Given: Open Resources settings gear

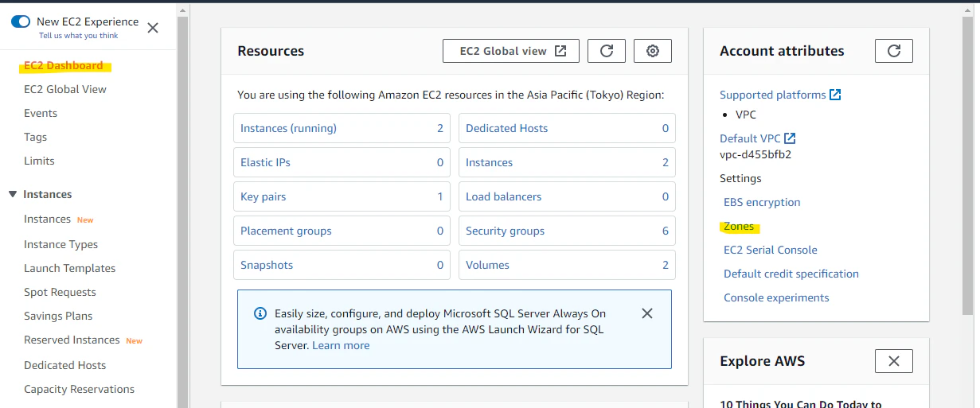Looking at the screenshot, I should (x=653, y=51).
